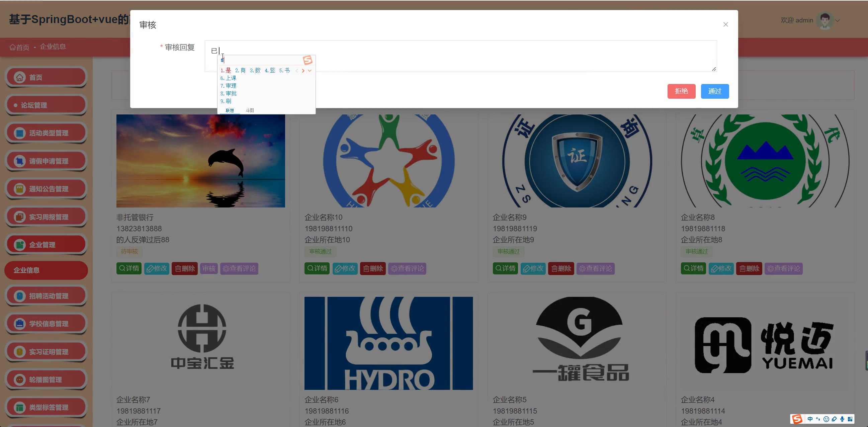
Task: Click the admin avatar picture
Action: pyautogui.click(x=825, y=20)
